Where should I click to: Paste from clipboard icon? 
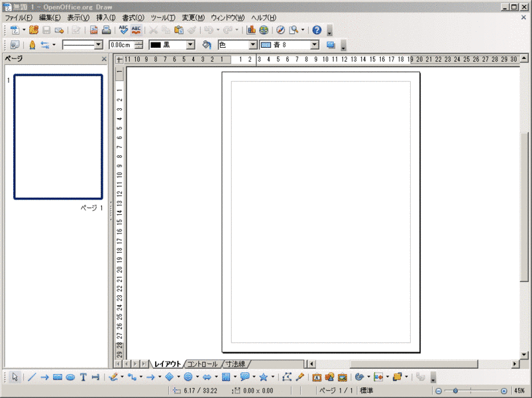[179, 31]
